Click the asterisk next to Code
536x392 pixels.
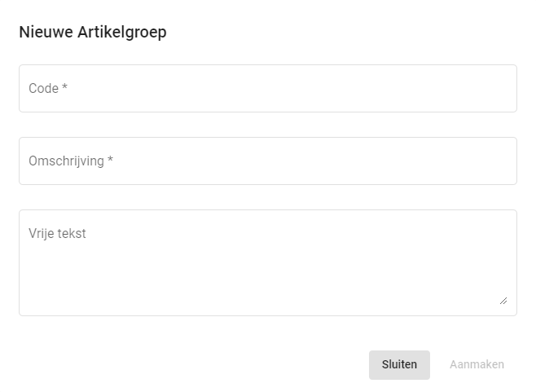(x=64, y=87)
